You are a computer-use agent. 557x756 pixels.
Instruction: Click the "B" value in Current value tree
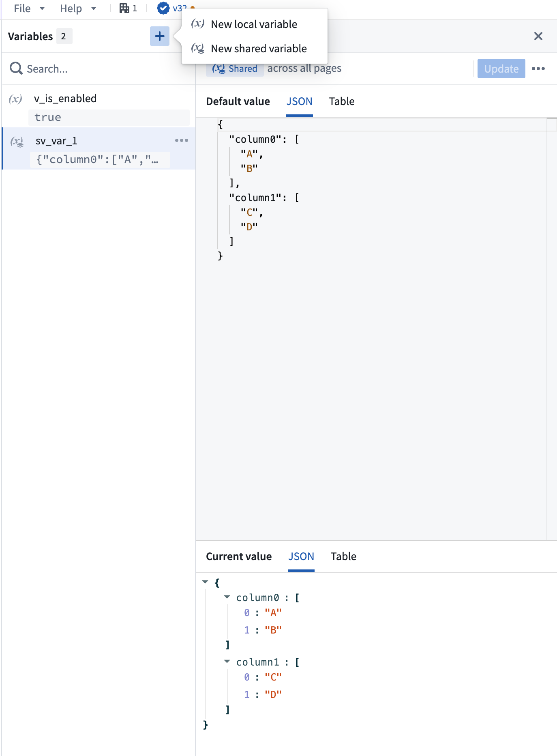pos(273,630)
